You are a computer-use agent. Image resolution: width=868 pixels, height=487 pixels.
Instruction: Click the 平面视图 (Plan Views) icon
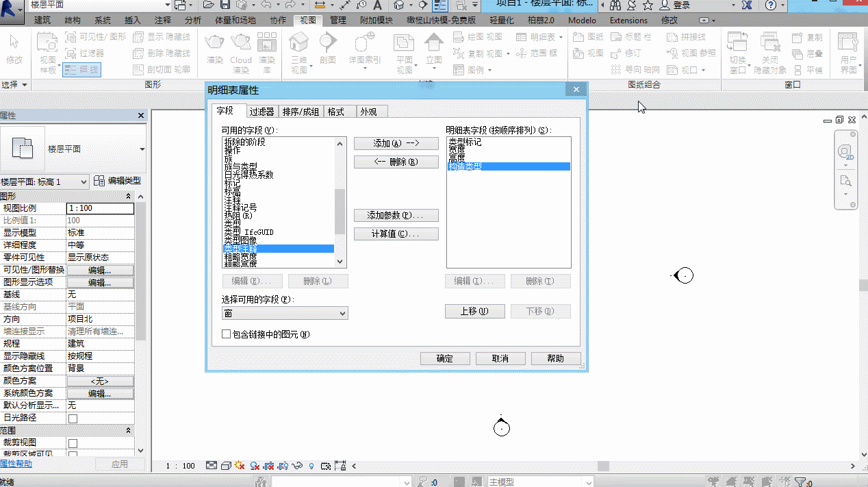click(x=404, y=44)
